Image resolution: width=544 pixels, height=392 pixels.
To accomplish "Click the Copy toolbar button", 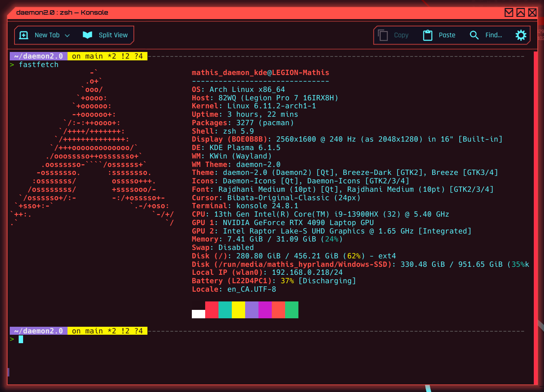I will [393, 35].
